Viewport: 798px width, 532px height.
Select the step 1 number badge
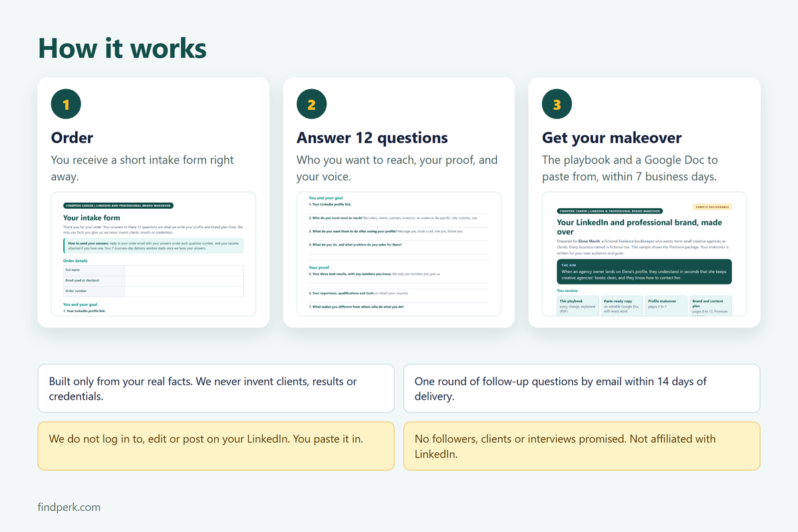[66, 104]
